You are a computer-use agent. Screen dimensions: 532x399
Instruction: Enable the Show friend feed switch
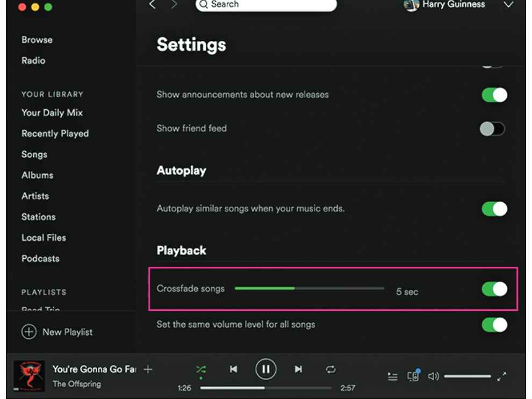[493, 129]
